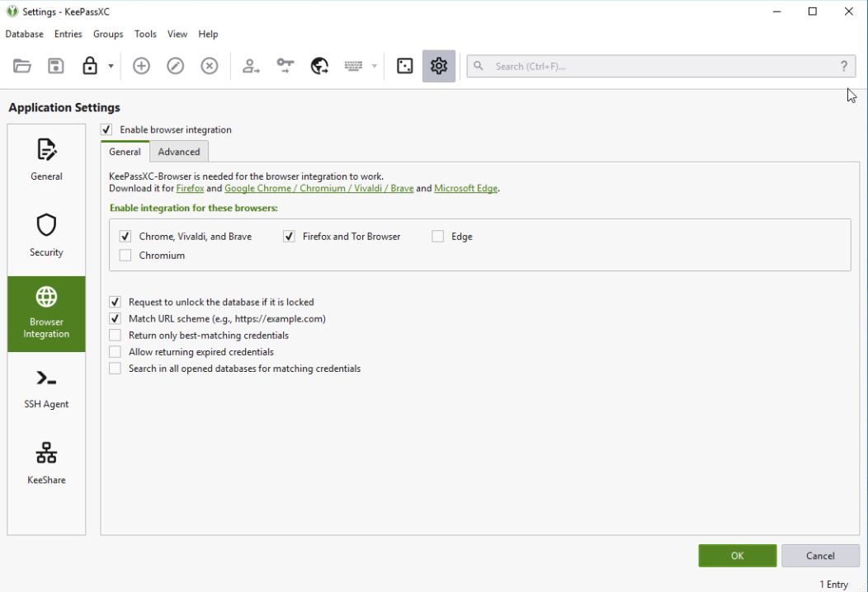Open General settings page in sidebar

(x=46, y=160)
